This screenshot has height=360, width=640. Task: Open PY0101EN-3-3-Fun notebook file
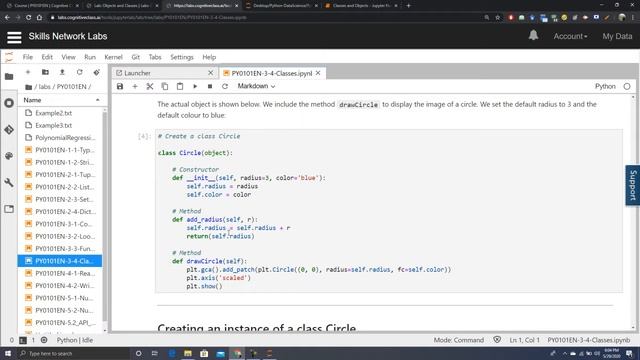pyautogui.click(x=60, y=249)
